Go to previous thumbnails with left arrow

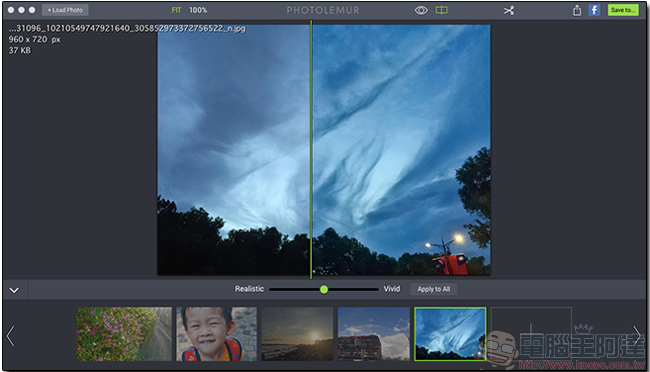(x=11, y=336)
